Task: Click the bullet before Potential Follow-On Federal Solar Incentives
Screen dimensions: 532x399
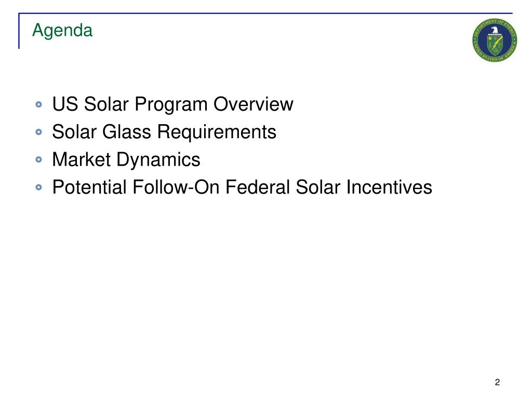Action: (x=38, y=187)
